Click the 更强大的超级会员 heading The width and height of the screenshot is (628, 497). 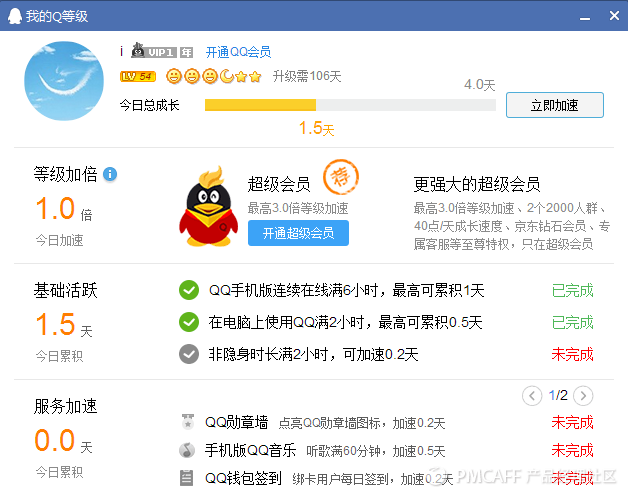coord(477,184)
